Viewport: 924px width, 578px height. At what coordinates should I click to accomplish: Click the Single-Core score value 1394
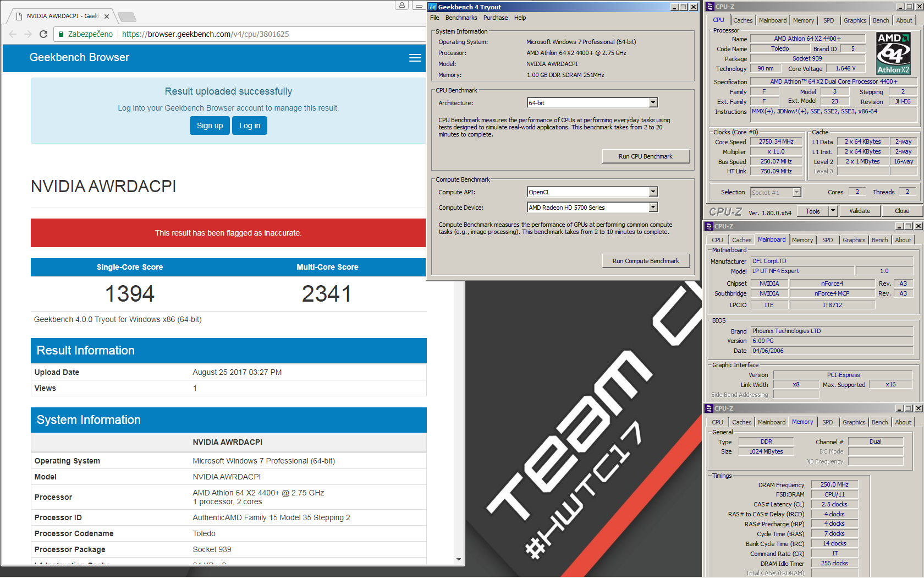(x=130, y=293)
